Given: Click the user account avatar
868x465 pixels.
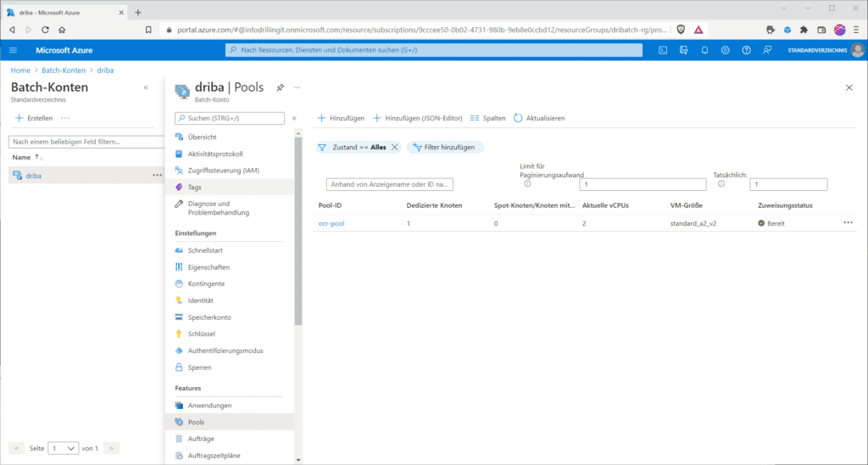Looking at the screenshot, I should coord(858,50).
